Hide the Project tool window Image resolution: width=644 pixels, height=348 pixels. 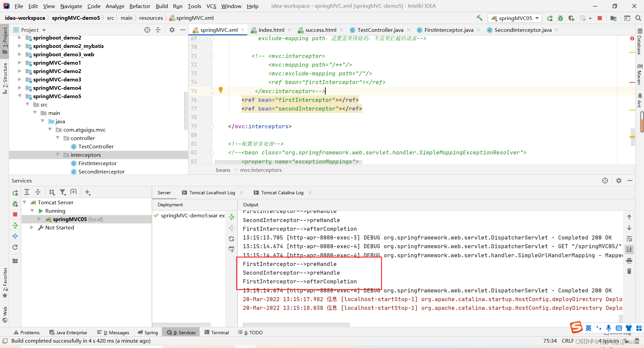(x=183, y=30)
